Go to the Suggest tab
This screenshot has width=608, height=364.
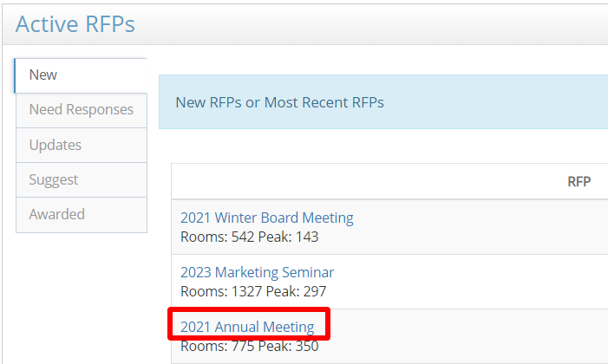click(53, 179)
